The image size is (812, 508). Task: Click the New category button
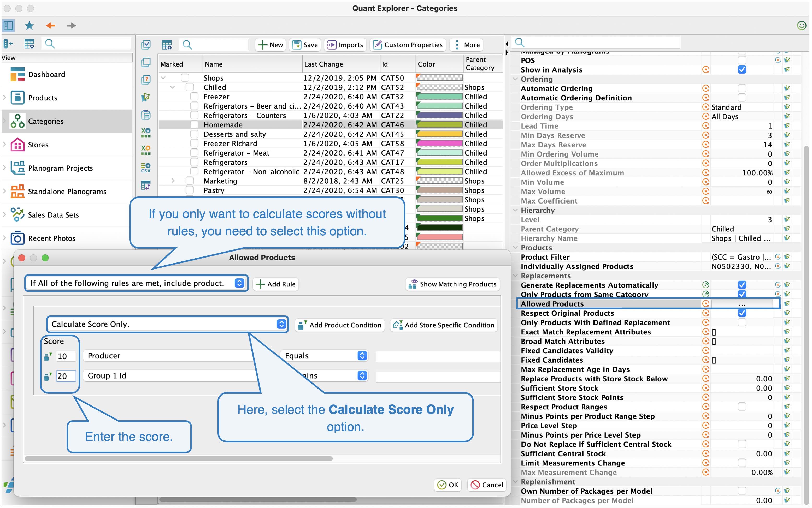pyautogui.click(x=271, y=45)
